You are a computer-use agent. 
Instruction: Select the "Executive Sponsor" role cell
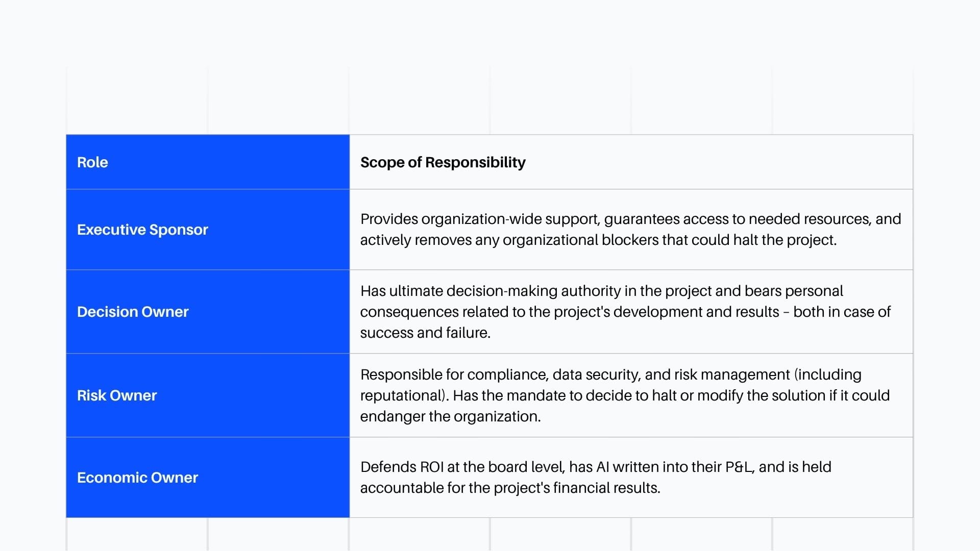tap(142, 230)
